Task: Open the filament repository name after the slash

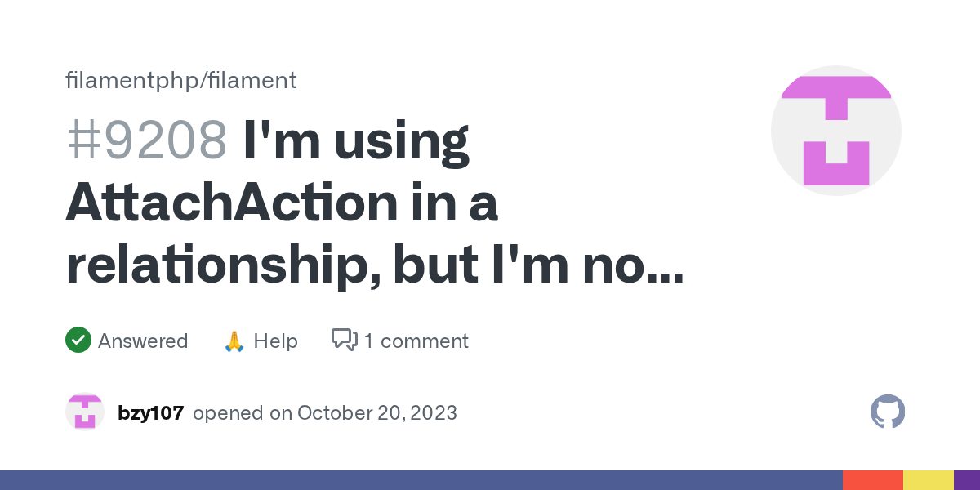Action: [x=252, y=80]
